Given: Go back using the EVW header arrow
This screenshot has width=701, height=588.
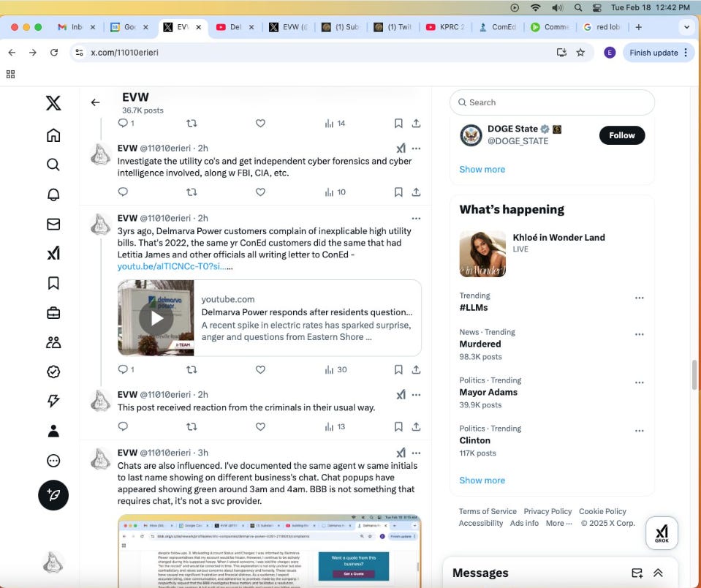Looking at the screenshot, I should [x=95, y=102].
